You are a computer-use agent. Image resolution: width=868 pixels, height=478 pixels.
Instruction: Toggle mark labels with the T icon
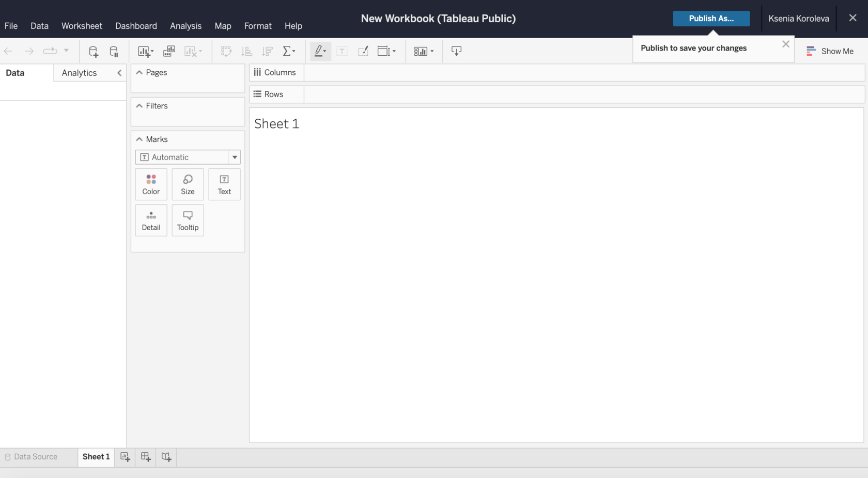click(x=342, y=51)
